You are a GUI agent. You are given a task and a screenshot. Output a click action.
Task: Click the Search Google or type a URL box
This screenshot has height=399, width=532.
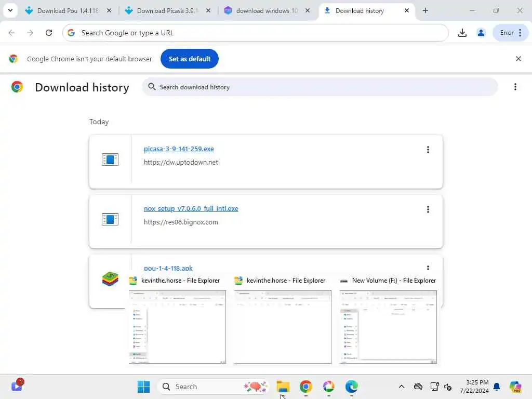[x=256, y=33]
